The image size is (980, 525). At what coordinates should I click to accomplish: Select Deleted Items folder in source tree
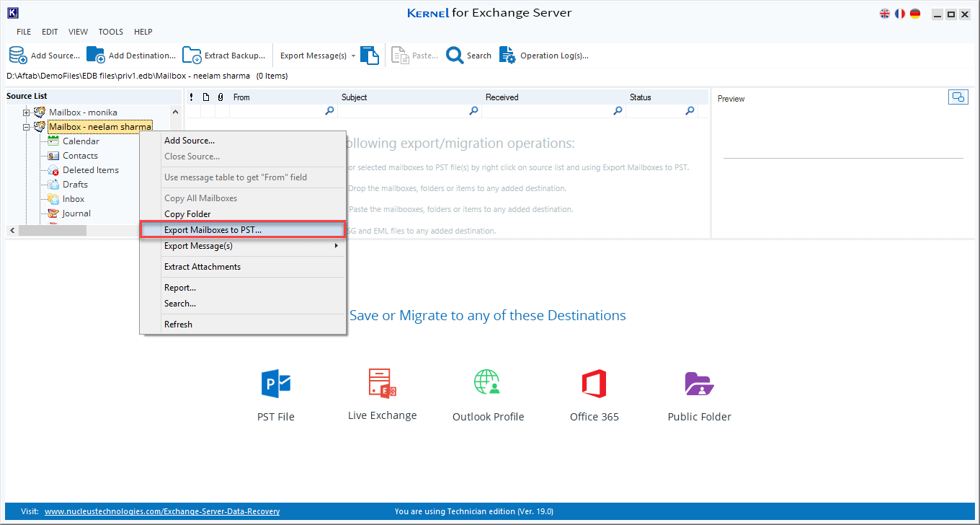tap(91, 170)
